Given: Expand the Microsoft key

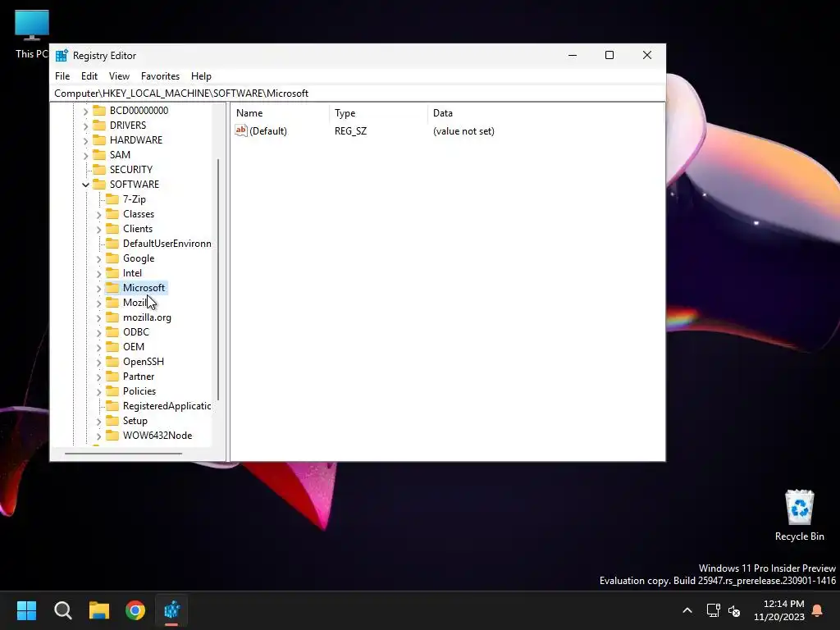Looking at the screenshot, I should pyautogui.click(x=98, y=288).
